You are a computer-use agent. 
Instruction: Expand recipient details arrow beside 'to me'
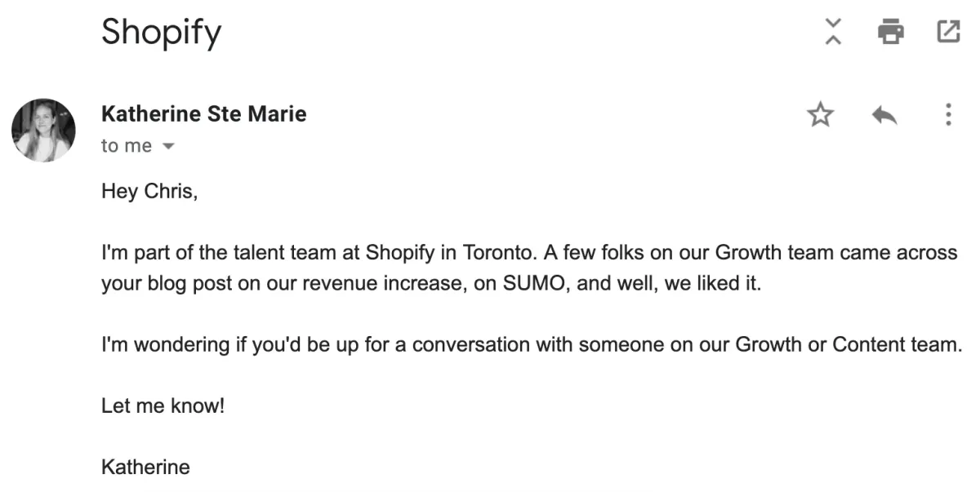[x=169, y=147]
